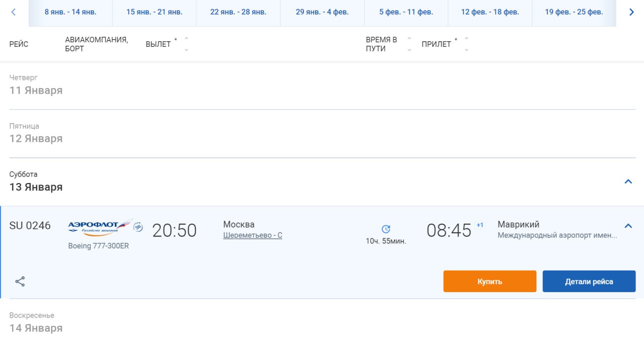This screenshot has height=342, width=644.
Task: Expand the Sunday 14 January row
Action: pos(36,322)
